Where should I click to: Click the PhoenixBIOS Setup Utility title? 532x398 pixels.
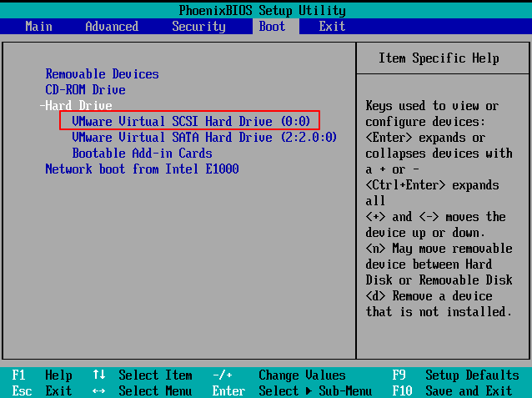click(x=263, y=11)
